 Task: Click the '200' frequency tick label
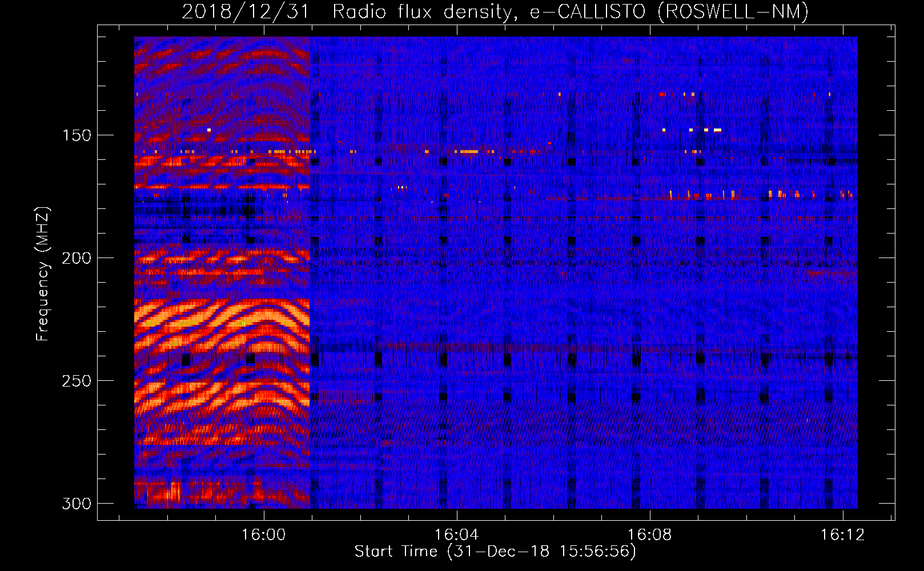click(76, 258)
